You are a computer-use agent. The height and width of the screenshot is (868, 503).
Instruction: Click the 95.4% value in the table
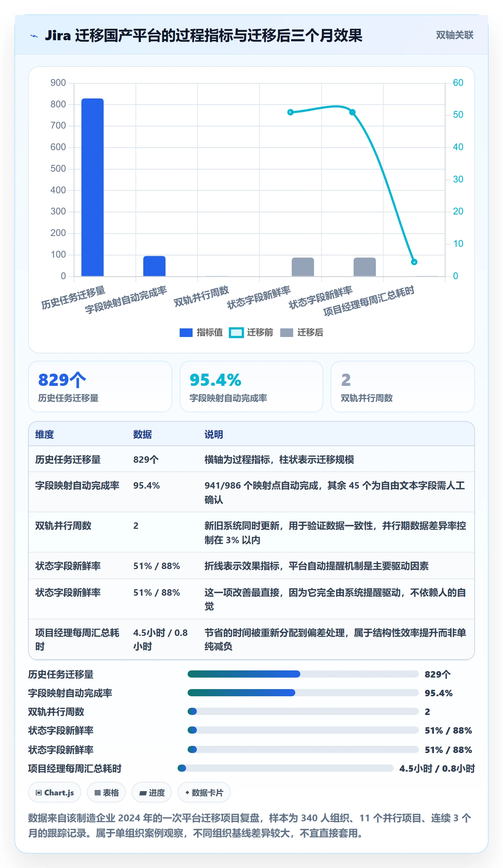(147, 485)
